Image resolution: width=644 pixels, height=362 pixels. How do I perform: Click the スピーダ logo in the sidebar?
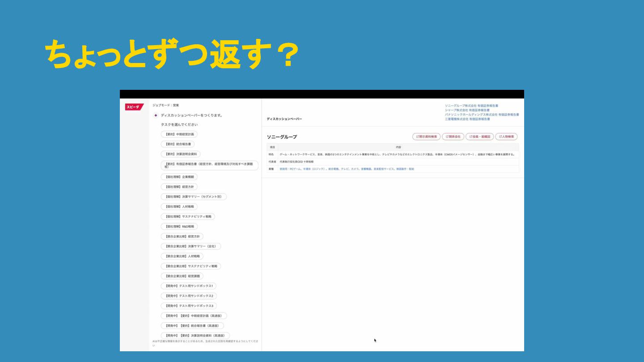(x=134, y=107)
